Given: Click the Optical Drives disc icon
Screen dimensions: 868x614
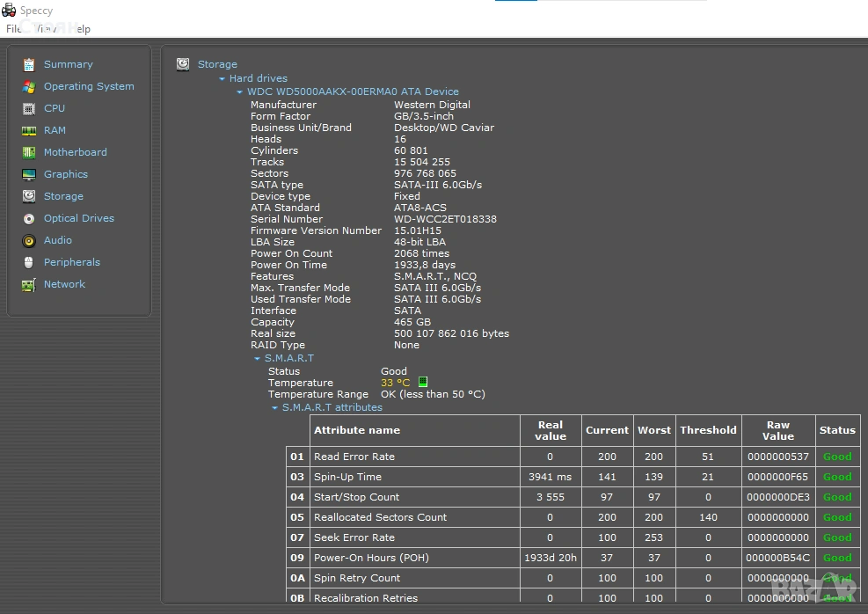Looking at the screenshot, I should coord(29,218).
